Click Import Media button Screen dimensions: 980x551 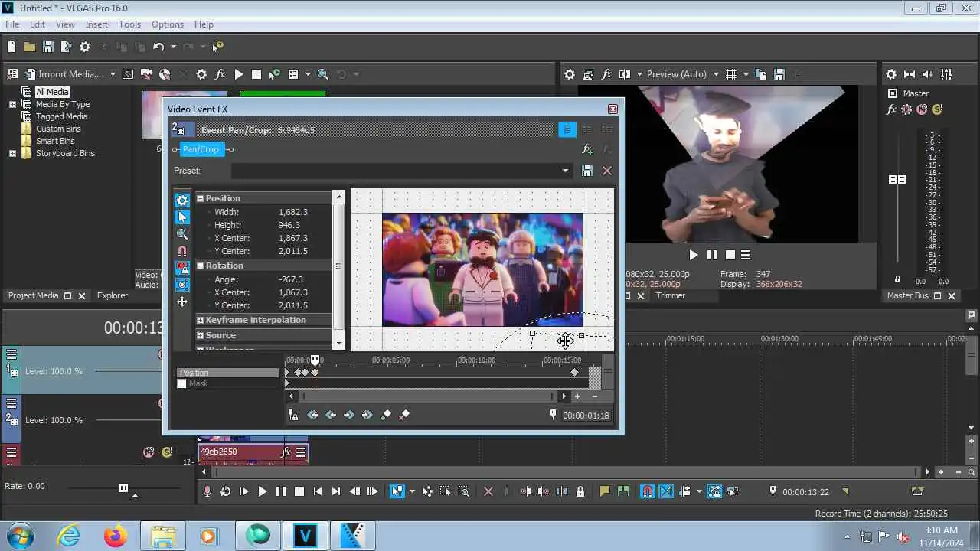coord(63,74)
